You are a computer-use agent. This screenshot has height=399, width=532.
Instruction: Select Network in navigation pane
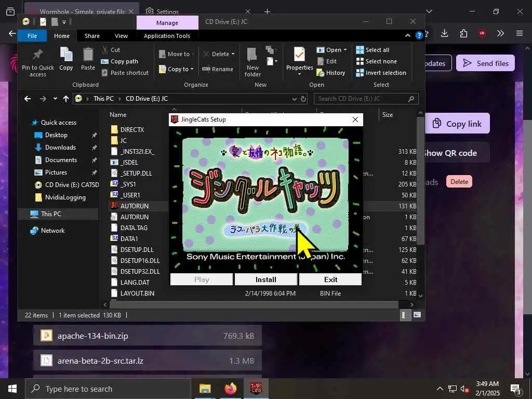[52, 230]
